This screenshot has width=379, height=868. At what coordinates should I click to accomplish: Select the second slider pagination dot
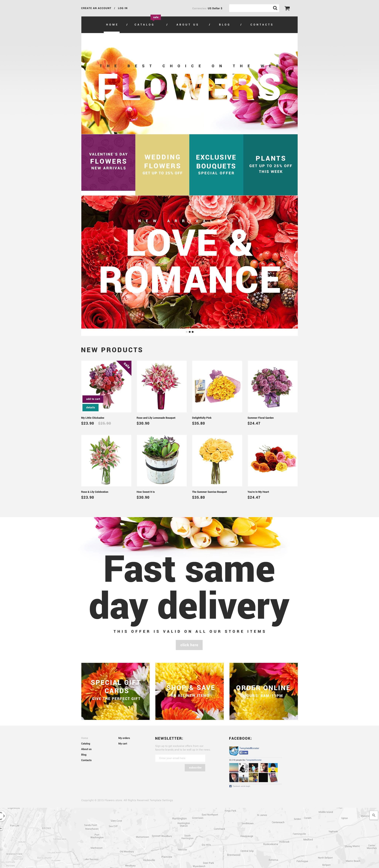pyautogui.click(x=189, y=332)
